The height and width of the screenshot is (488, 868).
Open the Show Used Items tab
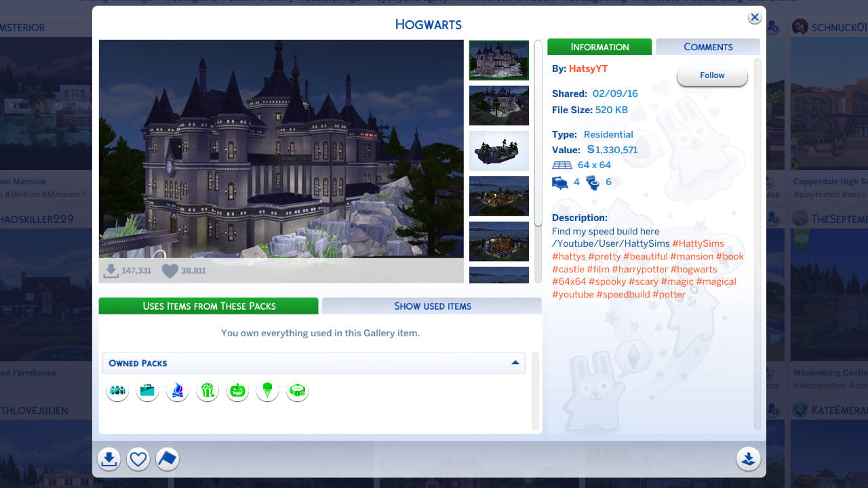(432, 306)
